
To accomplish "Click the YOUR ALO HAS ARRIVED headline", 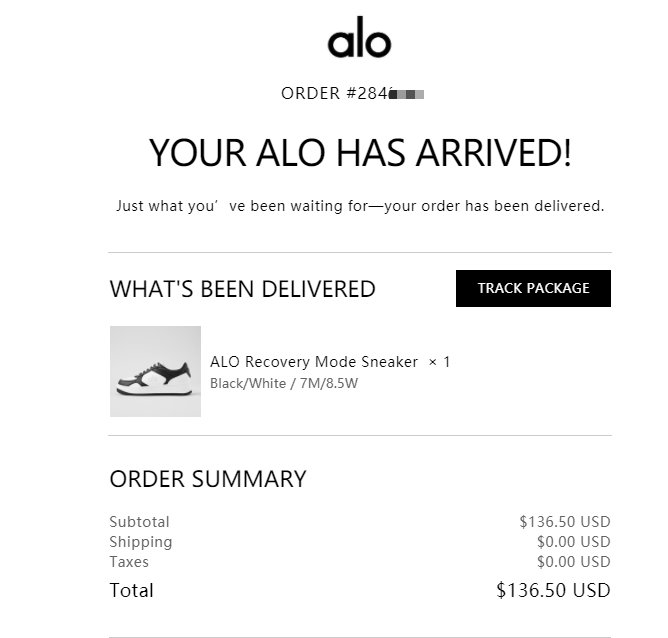I will [x=360, y=153].
